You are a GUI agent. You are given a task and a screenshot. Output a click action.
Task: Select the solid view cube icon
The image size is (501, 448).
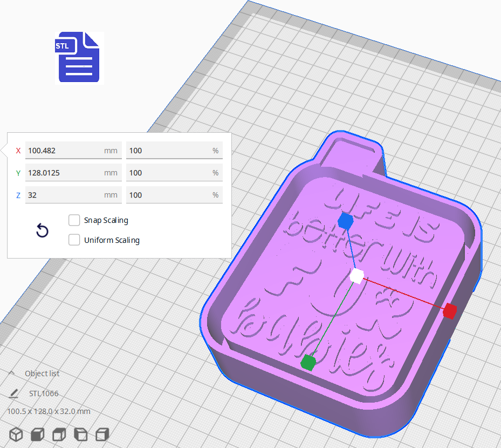tap(37, 435)
